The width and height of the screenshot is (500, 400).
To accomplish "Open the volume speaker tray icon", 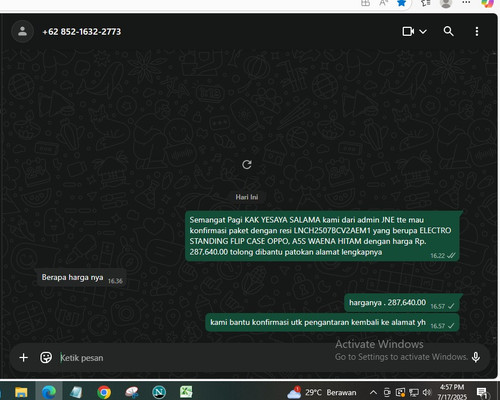I will (426, 392).
